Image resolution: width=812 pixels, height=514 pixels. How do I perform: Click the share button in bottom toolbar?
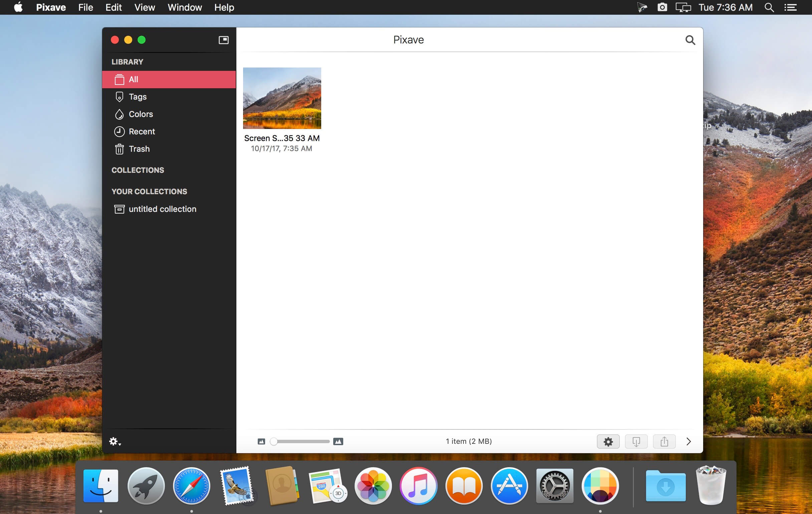pyautogui.click(x=664, y=441)
